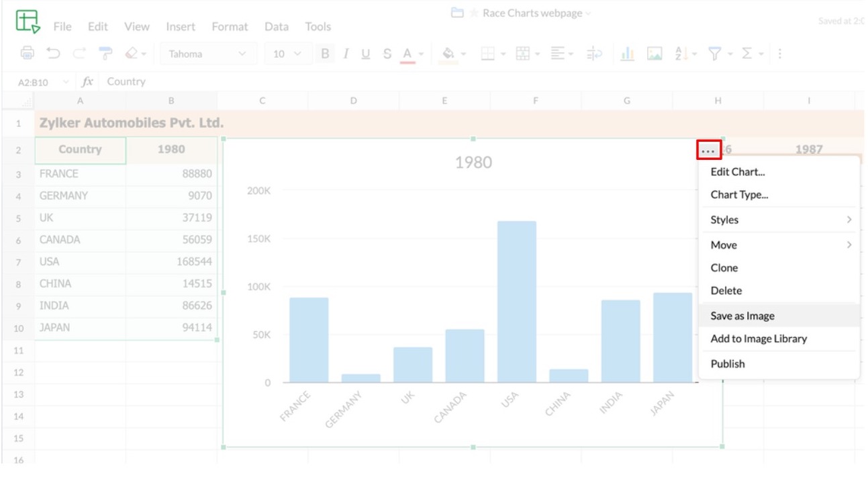Screen dimensions: 868x479
Task: Select Publish in chart menu
Action: [779, 363]
